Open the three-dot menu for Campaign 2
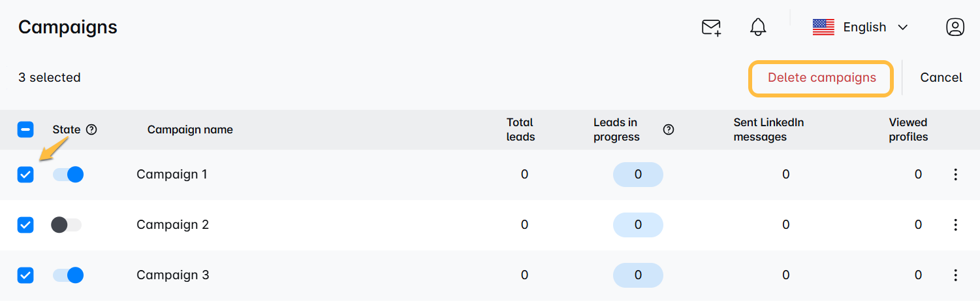Viewport: 980px width, 308px height. click(x=955, y=225)
